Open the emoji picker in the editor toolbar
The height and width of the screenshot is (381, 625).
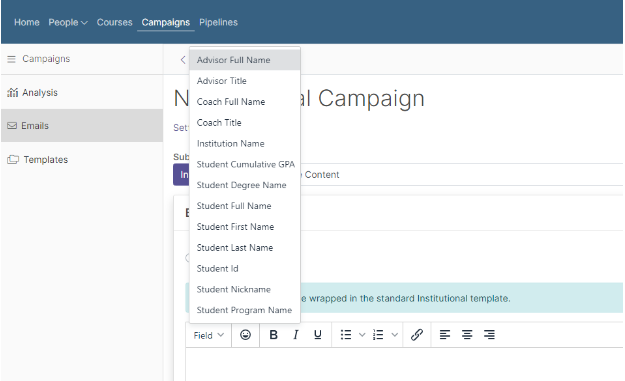[246, 335]
